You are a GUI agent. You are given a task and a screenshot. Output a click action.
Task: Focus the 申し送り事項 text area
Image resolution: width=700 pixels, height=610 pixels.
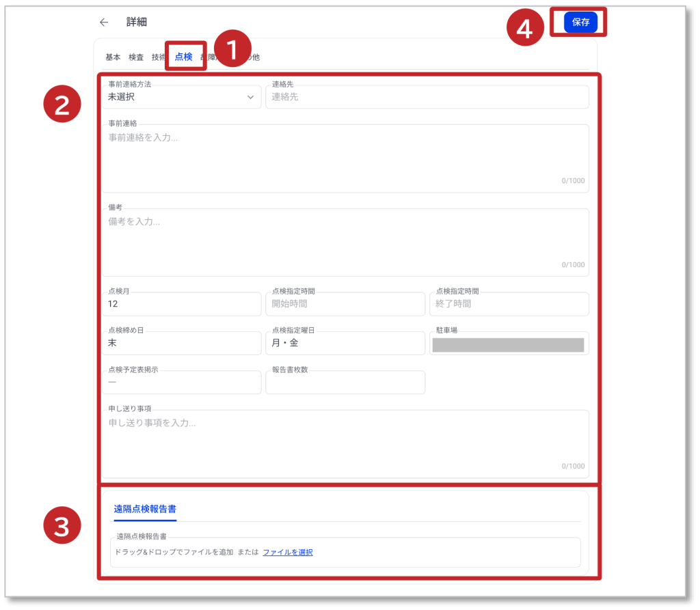click(345, 443)
